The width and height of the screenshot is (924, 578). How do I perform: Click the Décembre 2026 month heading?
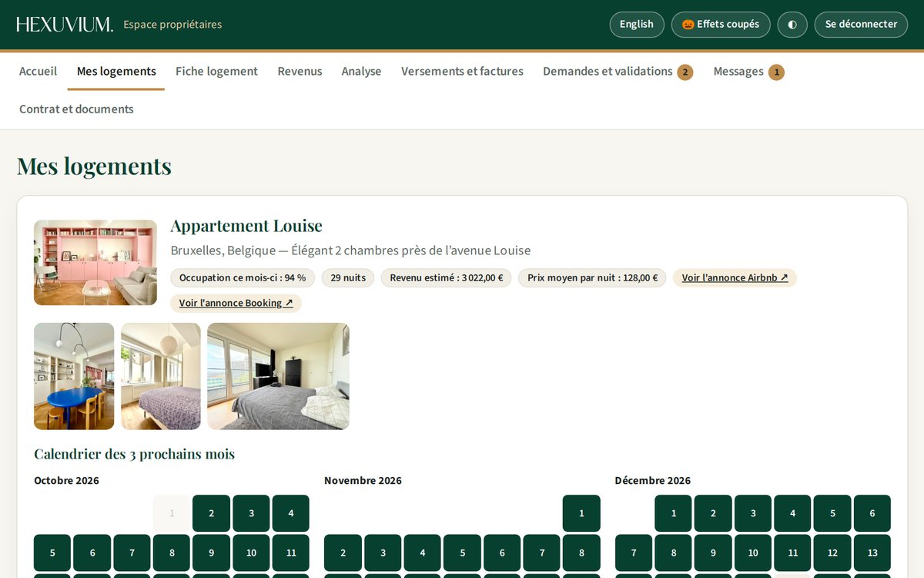(x=653, y=480)
